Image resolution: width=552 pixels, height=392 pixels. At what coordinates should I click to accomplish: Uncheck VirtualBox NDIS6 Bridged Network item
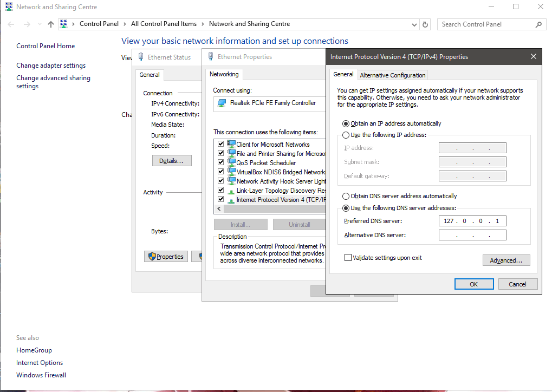coord(220,172)
